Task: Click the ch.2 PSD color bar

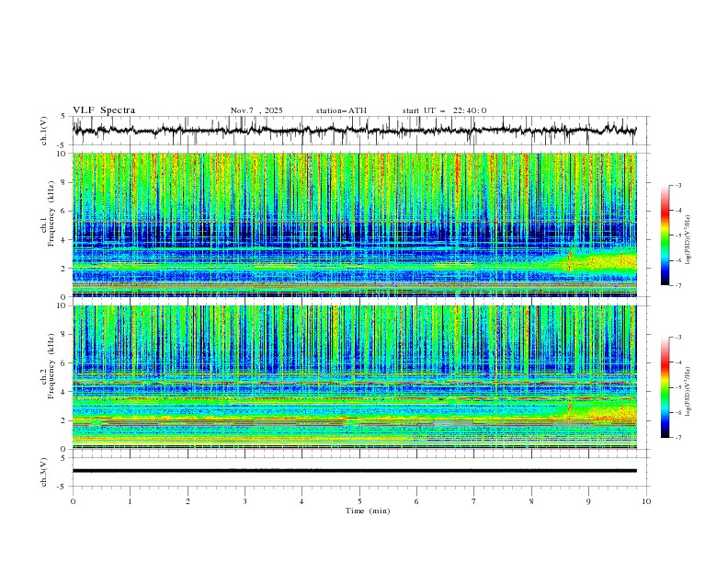Action: click(x=665, y=387)
